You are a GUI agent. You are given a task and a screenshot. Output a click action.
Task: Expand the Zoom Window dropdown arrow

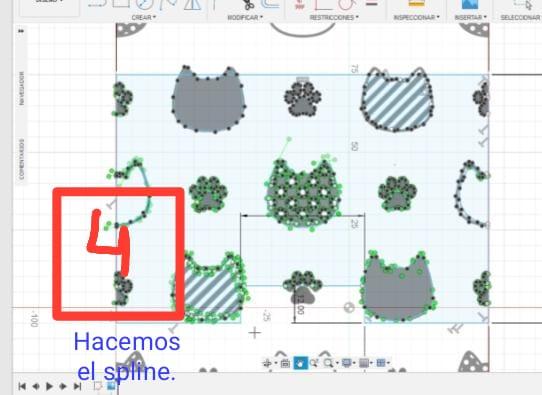(x=337, y=363)
